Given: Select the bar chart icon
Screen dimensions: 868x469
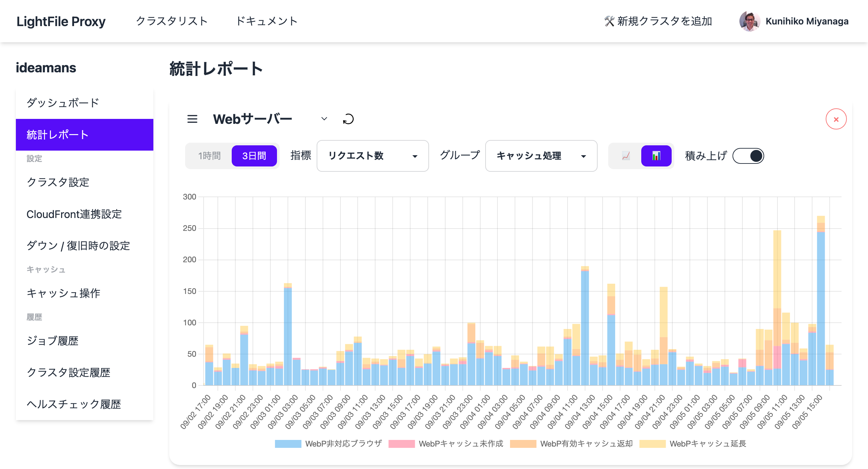Looking at the screenshot, I should [656, 156].
